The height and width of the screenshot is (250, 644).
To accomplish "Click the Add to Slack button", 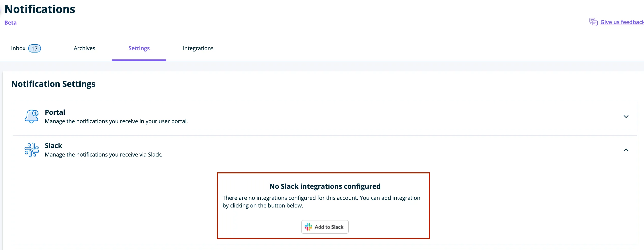I will 325,227.
